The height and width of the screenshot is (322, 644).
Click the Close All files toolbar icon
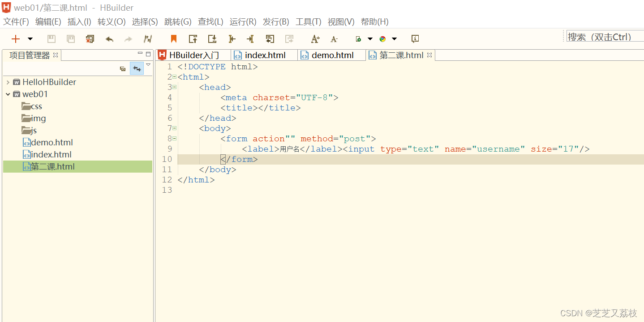pyautogui.click(x=90, y=39)
